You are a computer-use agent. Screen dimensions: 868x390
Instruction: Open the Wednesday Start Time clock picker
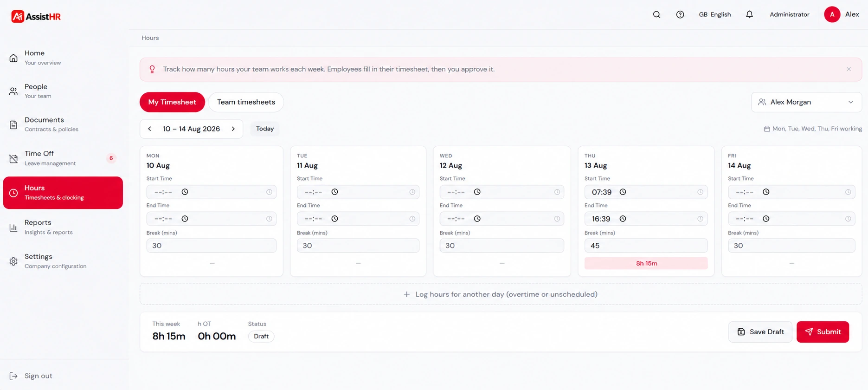click(x=477, y=192)
